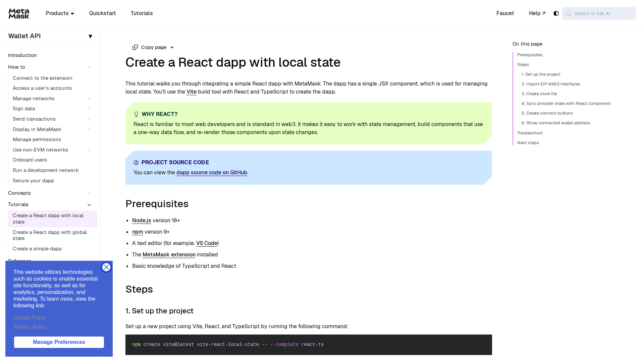Open the Node.js link
This screenshot has height=362, width=644.
142,221
